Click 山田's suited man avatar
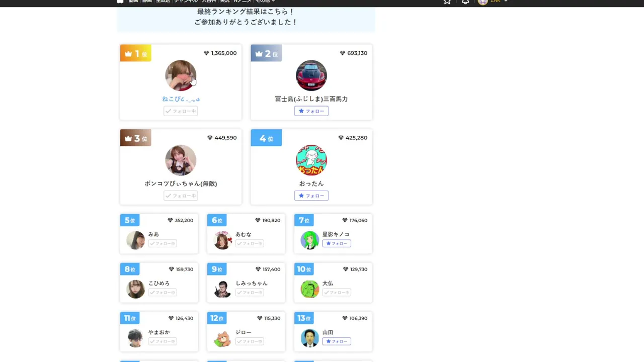The width and height of the screenshot is (644, 362). coord(310,338)
